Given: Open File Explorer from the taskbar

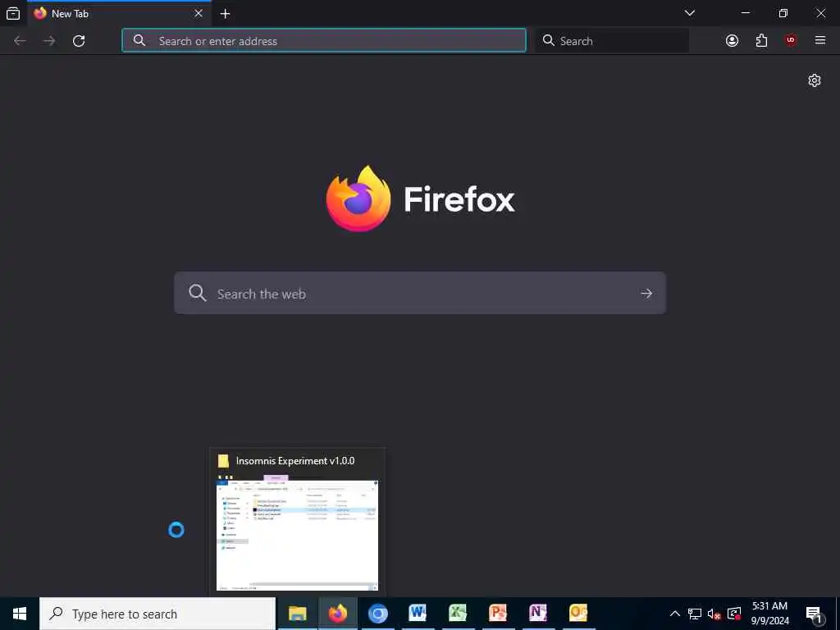Looking at the screenshot, I should pos(297,614).
